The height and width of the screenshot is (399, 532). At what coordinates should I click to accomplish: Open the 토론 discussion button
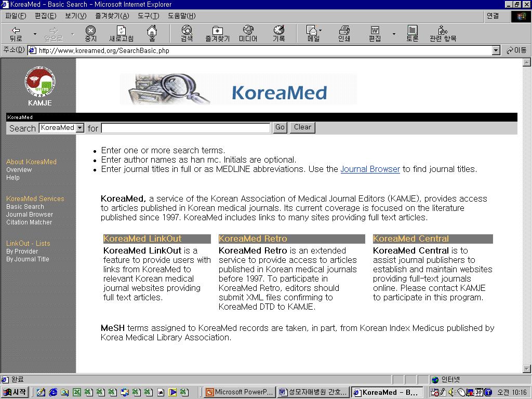tap(412, 34)
